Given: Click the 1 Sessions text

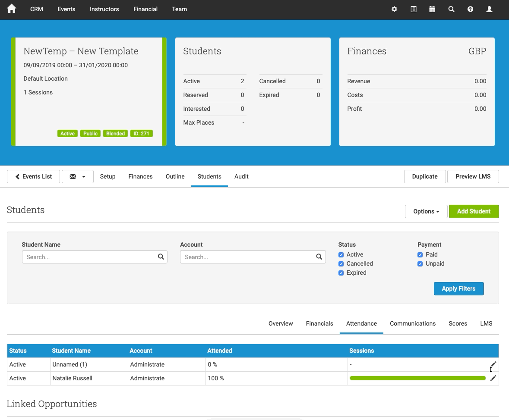Looking at the screenshot, I should point(38,92).
